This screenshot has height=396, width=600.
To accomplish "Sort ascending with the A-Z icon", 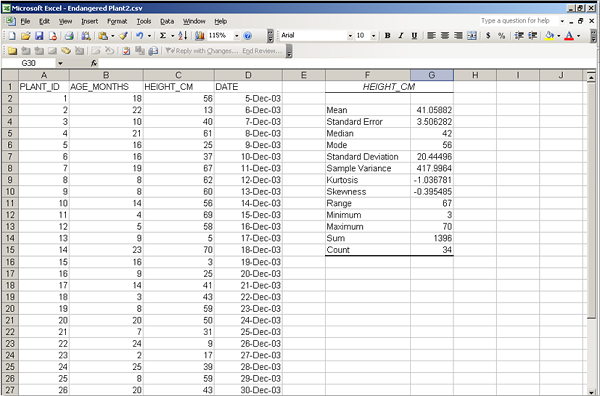I will pyautogui.click(x=183, y=36).
